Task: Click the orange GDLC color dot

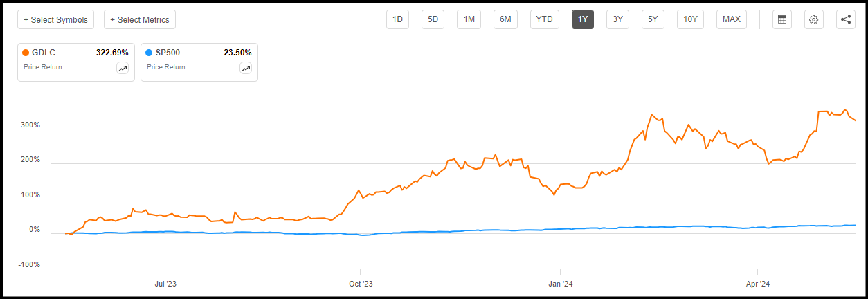Action: [x=26, y=52]
